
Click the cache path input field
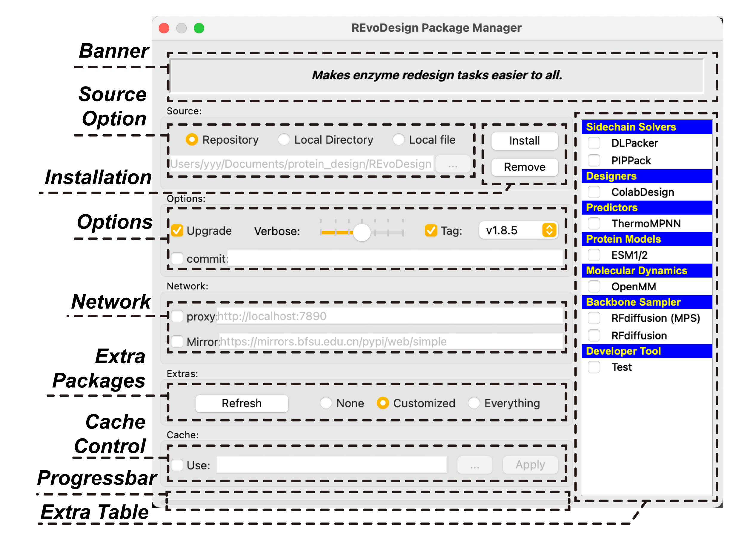332,465
